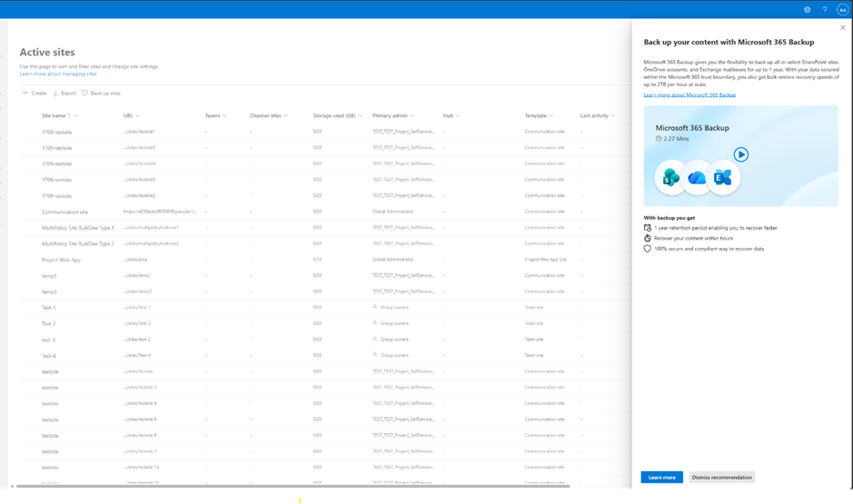This screenshot has width=853, height=504.
Task: Click the horizontal scrollbar below the sites table
Action: point(293,486)
